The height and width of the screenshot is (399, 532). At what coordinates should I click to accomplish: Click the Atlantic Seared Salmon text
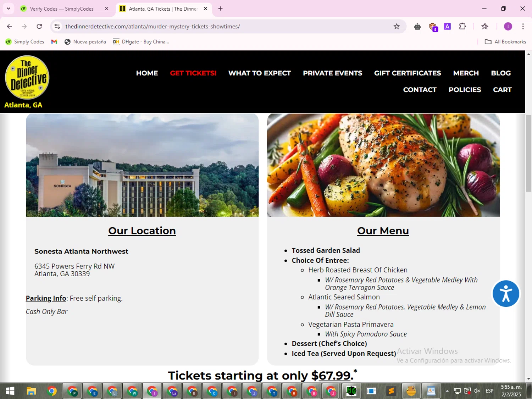pos(344,297)
